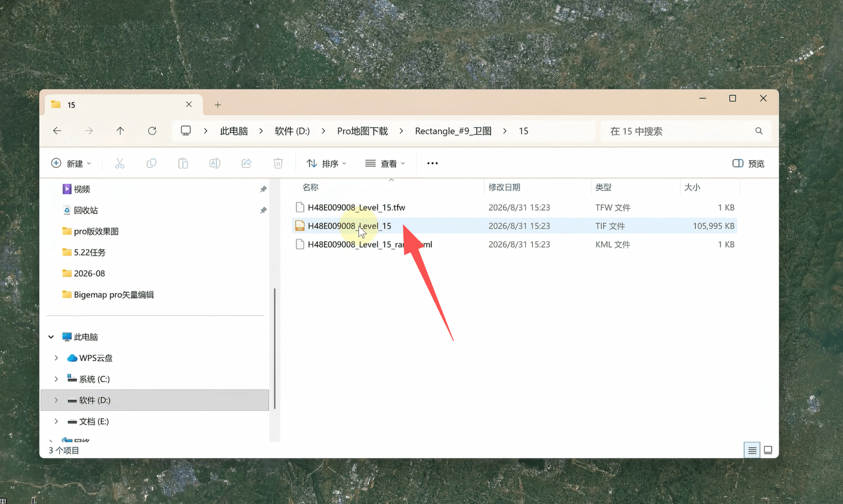843x504 pixels.
Task: Click the 105,995 KB size cell
Action: (x=713, y=226)
